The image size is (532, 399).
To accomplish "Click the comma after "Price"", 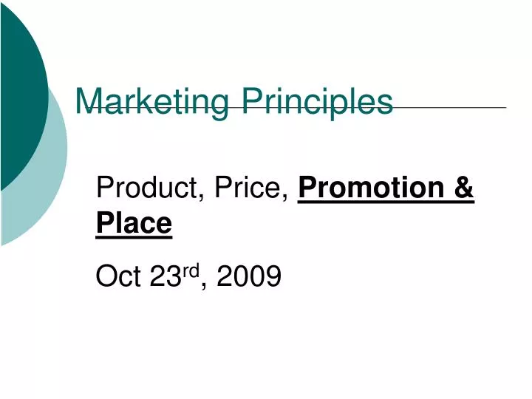I will pyautogui.click(x=284, y=197).
